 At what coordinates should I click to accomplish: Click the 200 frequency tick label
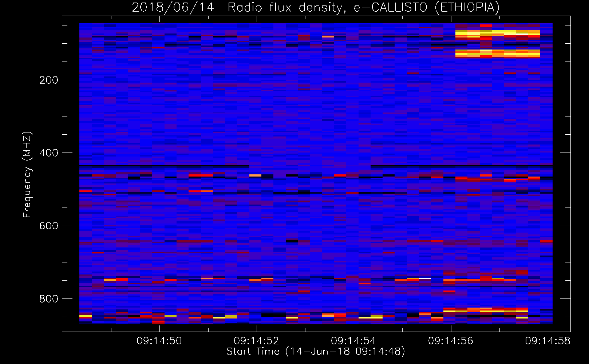click(49, 80)
